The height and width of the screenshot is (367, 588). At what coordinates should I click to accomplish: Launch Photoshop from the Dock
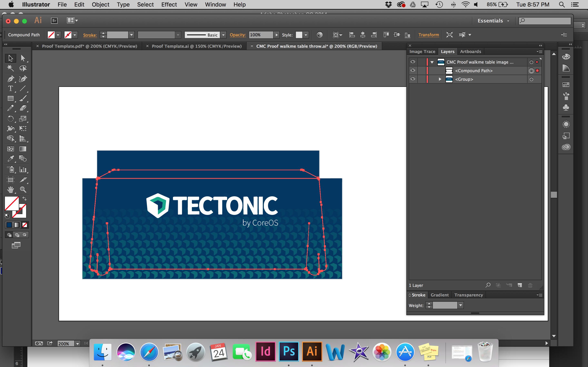click(x=289, y=352)
